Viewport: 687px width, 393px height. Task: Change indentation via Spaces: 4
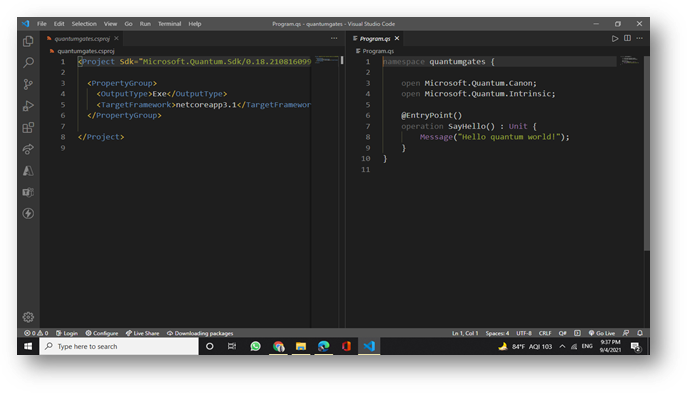tap(497, 333)
